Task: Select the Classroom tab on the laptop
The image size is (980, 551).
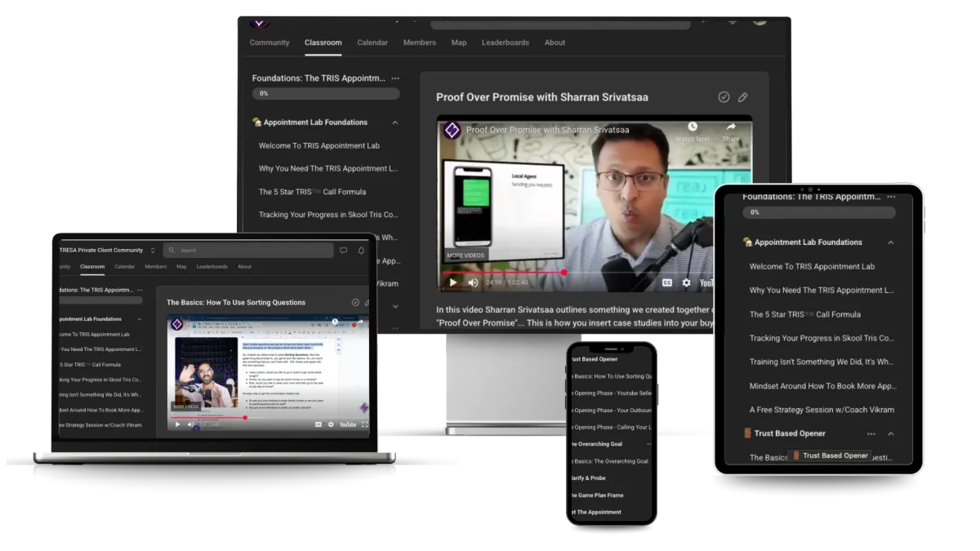Action: pyautogui.click(x=92, y=267)
